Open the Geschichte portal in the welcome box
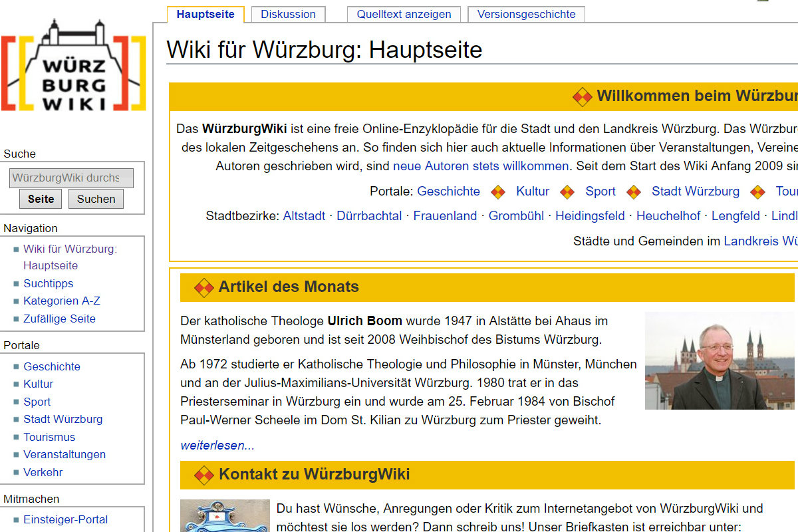The width and height of the screenshot is (798, 532). tap(448, 191)
